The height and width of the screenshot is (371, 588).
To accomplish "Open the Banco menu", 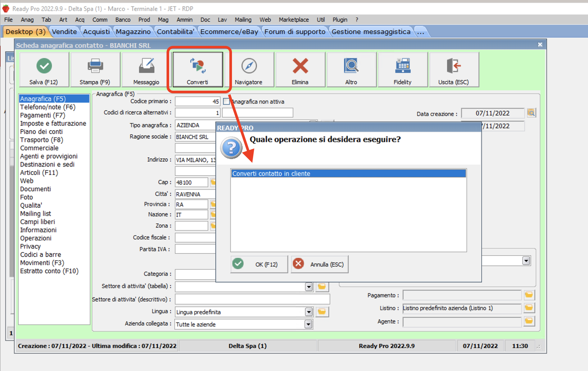I will click(x=123, y=20).
